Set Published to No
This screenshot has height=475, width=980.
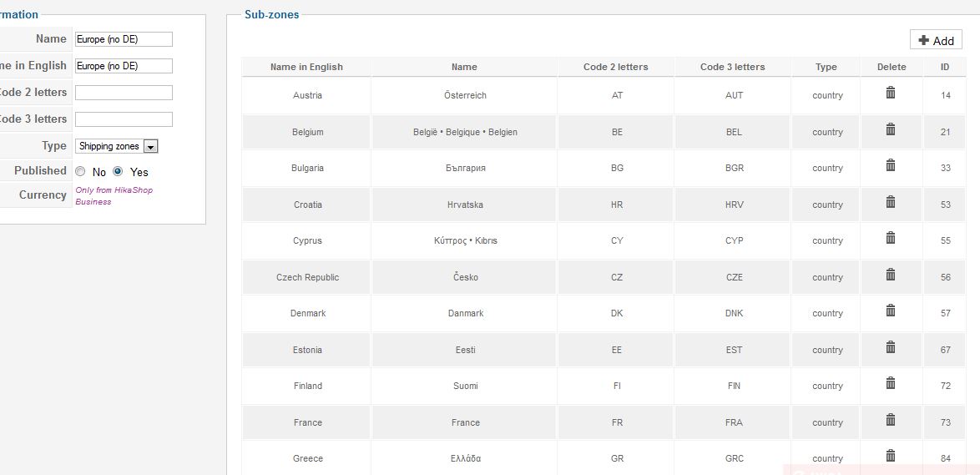(x=80, y=171)
